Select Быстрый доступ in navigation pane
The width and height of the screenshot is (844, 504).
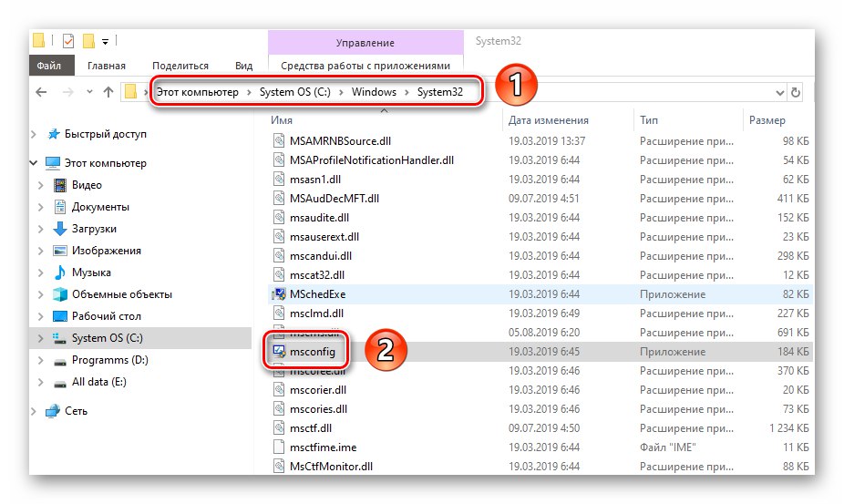106,134
